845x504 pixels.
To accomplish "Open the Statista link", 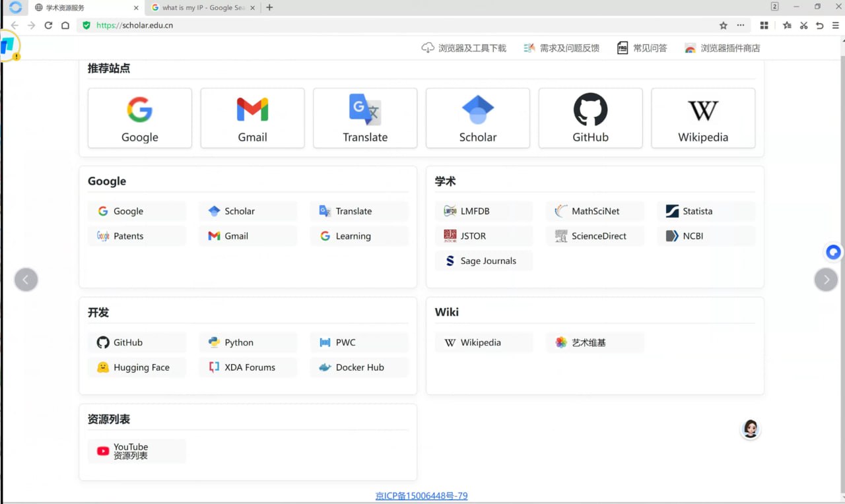I will pos(706,211).
